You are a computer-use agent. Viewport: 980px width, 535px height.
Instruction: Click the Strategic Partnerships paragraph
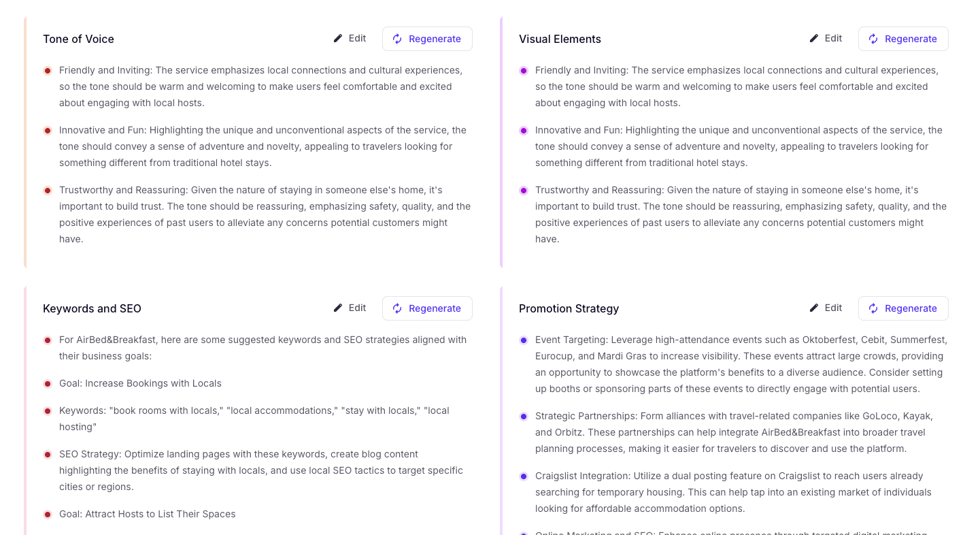(734, 432)
